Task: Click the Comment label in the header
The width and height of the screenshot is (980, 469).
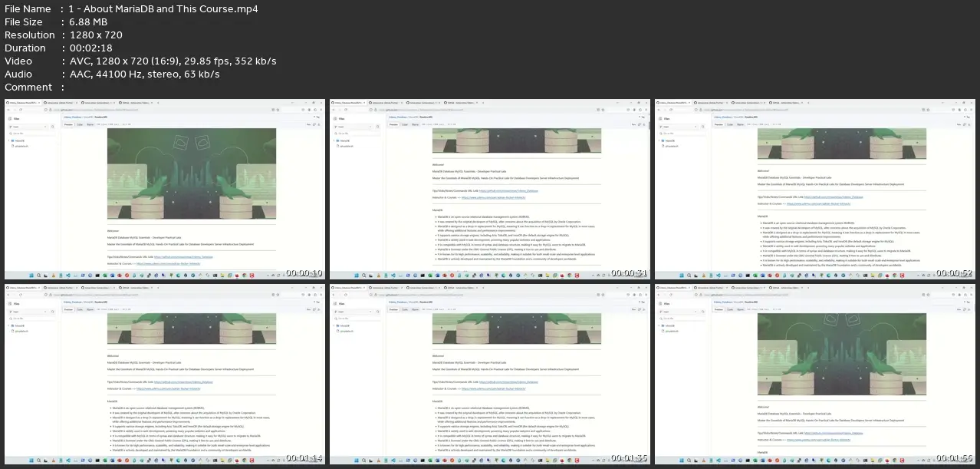Action: 28,88
